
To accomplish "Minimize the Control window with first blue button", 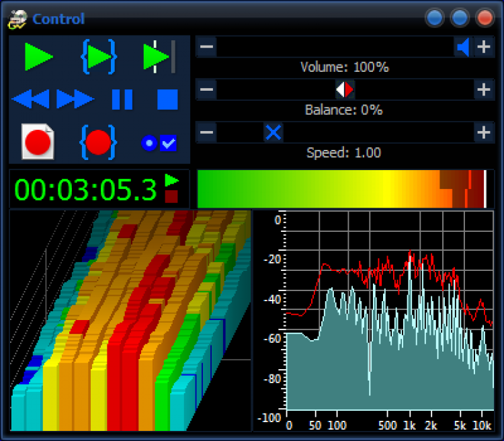I will 435,18.
